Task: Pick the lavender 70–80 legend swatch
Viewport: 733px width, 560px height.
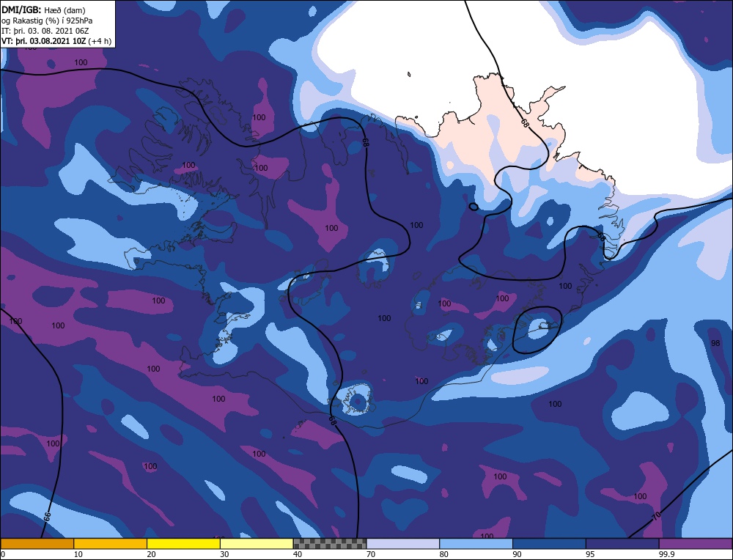Action: pos(403,543)
